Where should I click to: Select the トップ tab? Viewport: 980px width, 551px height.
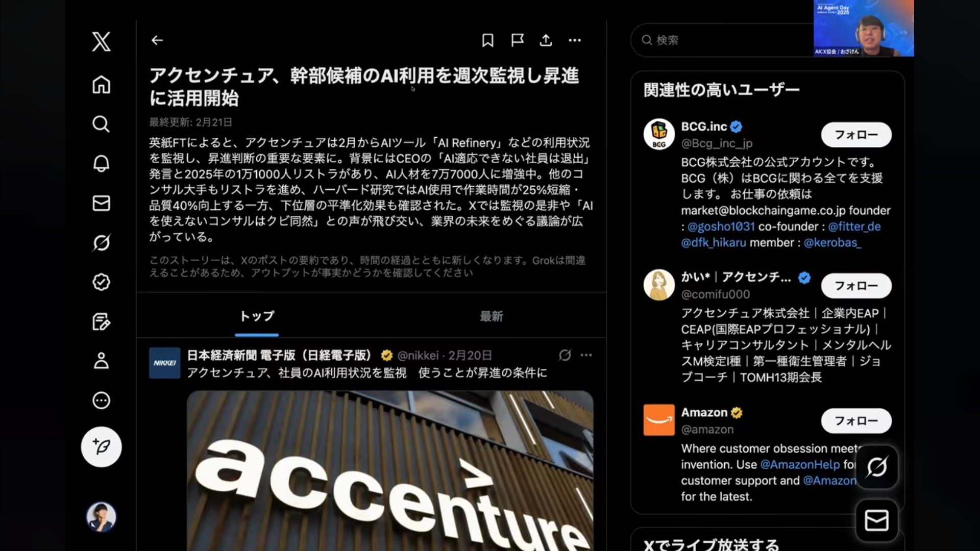[x=257, y=316]
